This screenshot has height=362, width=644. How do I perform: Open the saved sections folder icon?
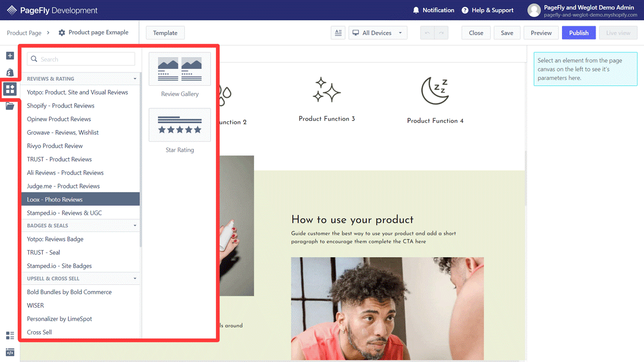click(x=10, y=106)
